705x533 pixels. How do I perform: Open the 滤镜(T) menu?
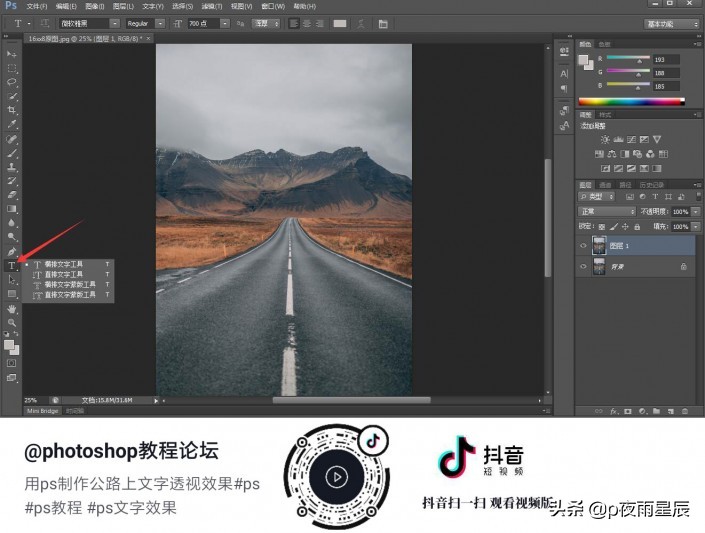pos(211,6)
